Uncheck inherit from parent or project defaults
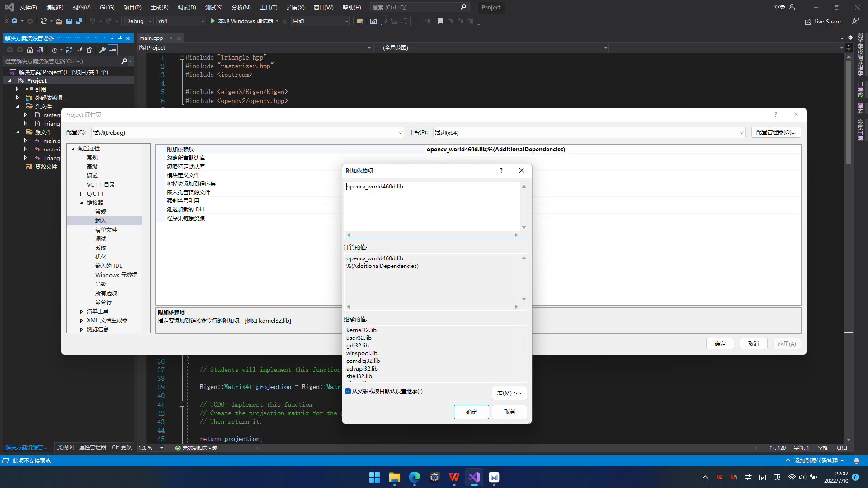The height and width of the screenshot is (488, 868). [348, 391]
